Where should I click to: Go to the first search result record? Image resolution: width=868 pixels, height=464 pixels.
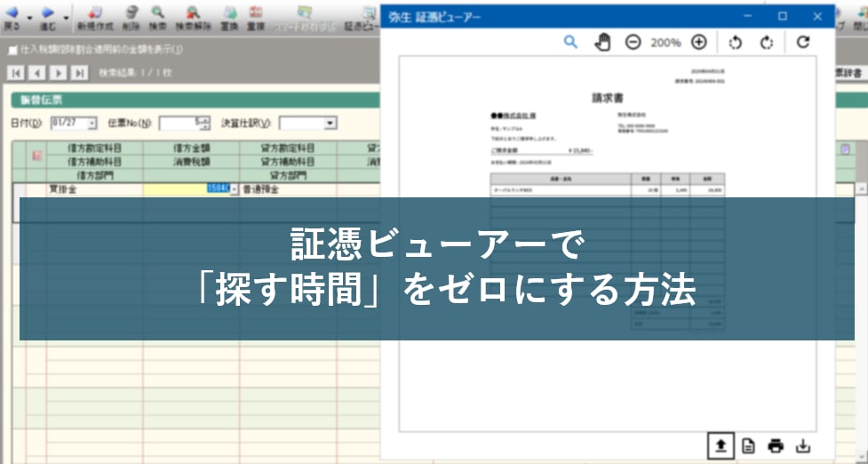pos(16,73)
